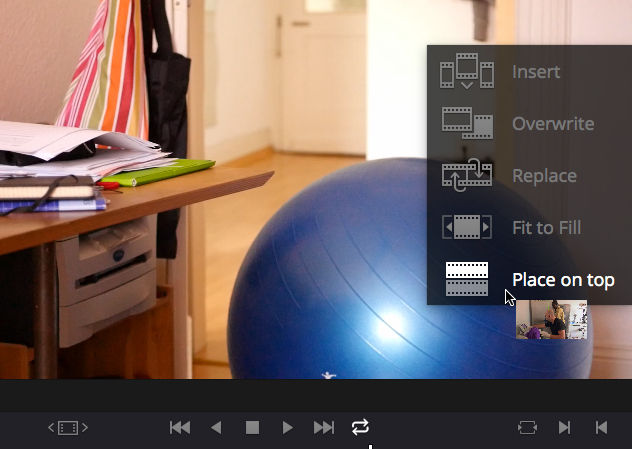The height and width of the screenshot is (449, 632).
Task: Click the Place on top icon
Action: click(x=467, y=280)
